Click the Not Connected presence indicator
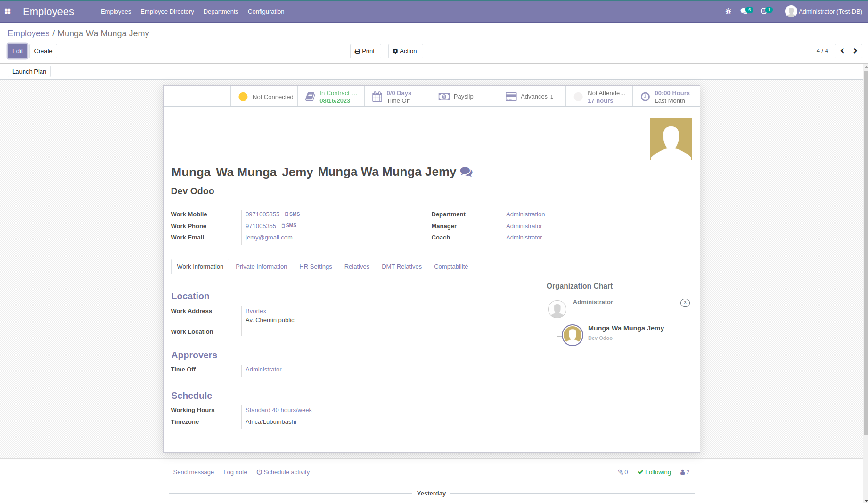 click(x=243, y=97)
